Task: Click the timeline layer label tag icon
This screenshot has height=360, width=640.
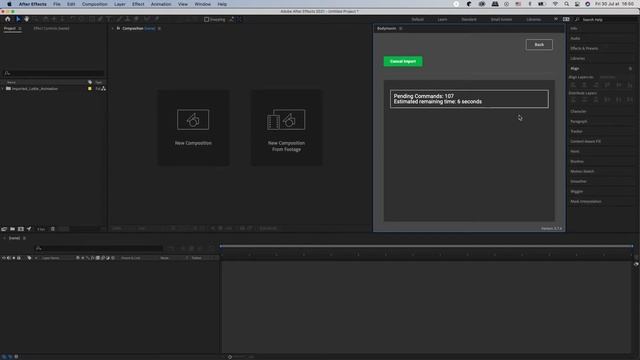Action: click(29, 258)
